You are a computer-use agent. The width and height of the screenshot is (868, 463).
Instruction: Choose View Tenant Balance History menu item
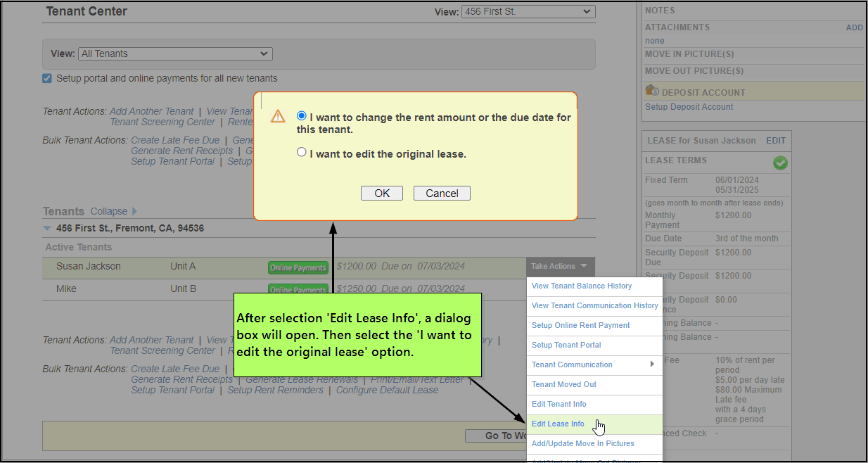[x=582, y=286]
